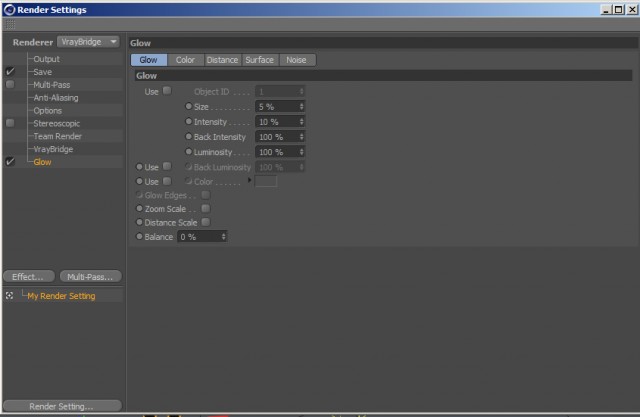
Task: Click the Zoom Scale animation dot
Action: (139, 208)
